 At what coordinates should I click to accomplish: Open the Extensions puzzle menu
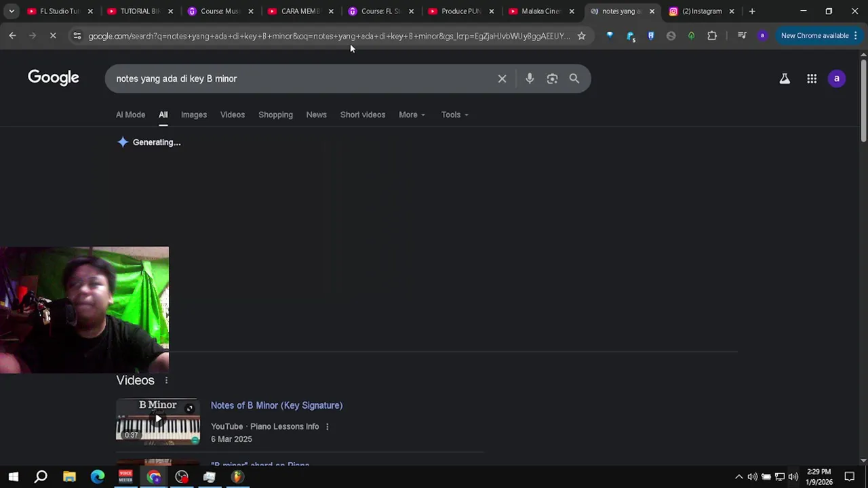(712, 36)
